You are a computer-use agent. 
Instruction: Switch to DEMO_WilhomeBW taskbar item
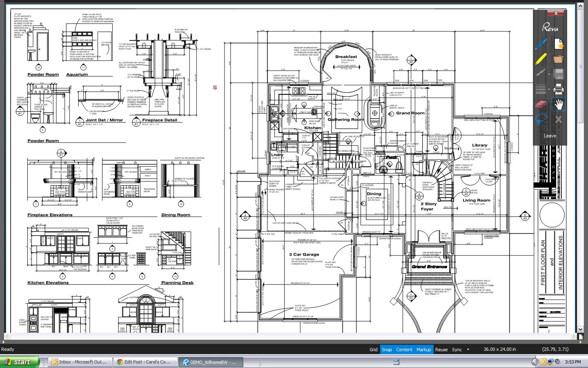[211, 362]
